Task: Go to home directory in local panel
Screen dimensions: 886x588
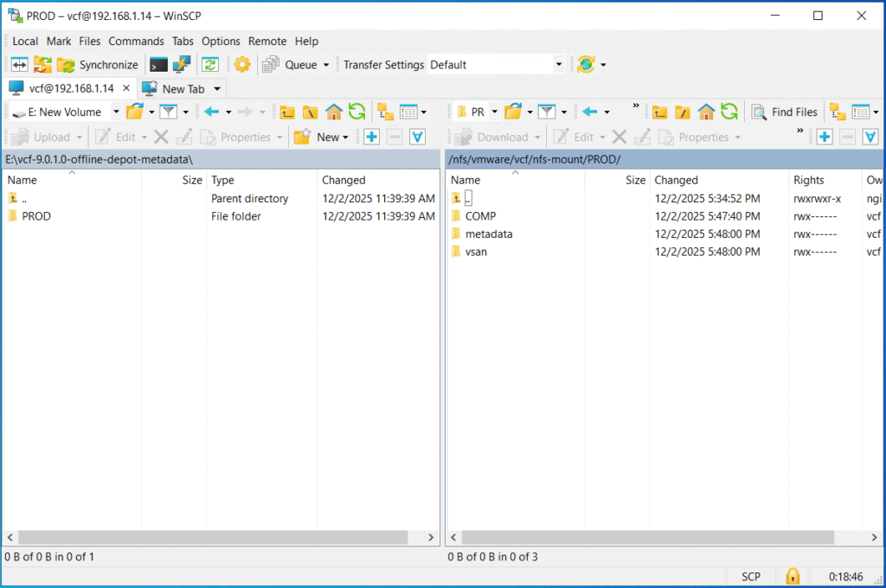Action: (334, 112)
